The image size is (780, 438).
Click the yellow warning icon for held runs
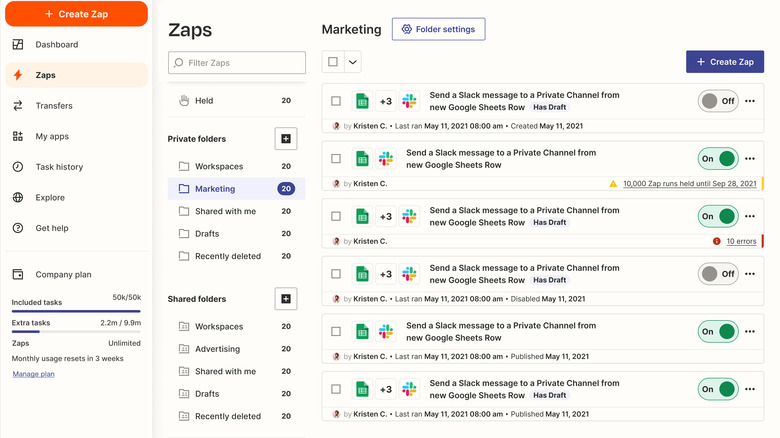coord(613,184)
